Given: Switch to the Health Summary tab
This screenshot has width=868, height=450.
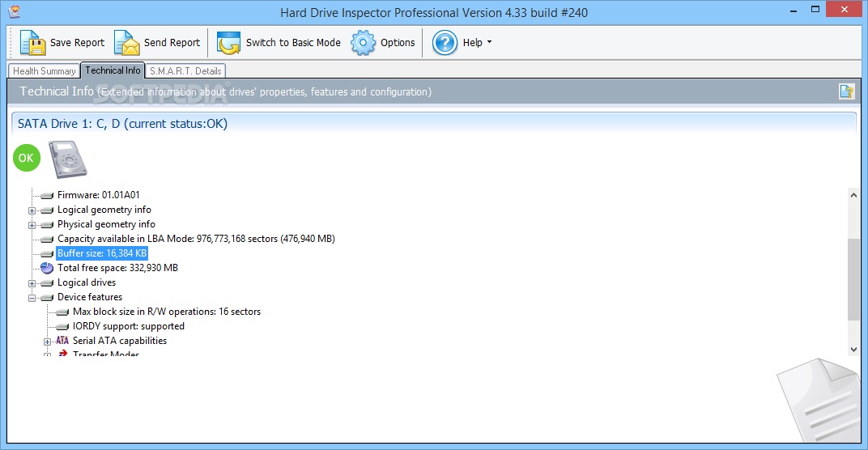Looking at the screenshot, I should point(45,71).
